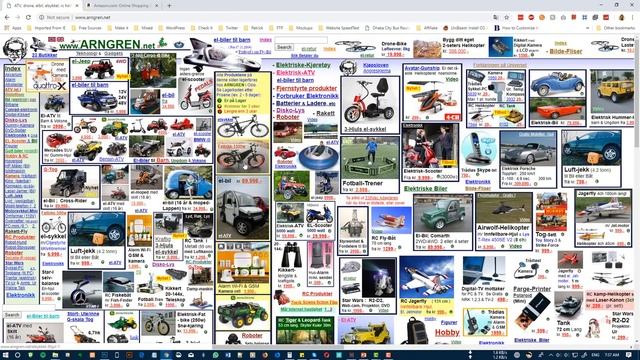Expand the hidden bookmarks overflow chevron
640x360 pixels.
click(587, 28)
